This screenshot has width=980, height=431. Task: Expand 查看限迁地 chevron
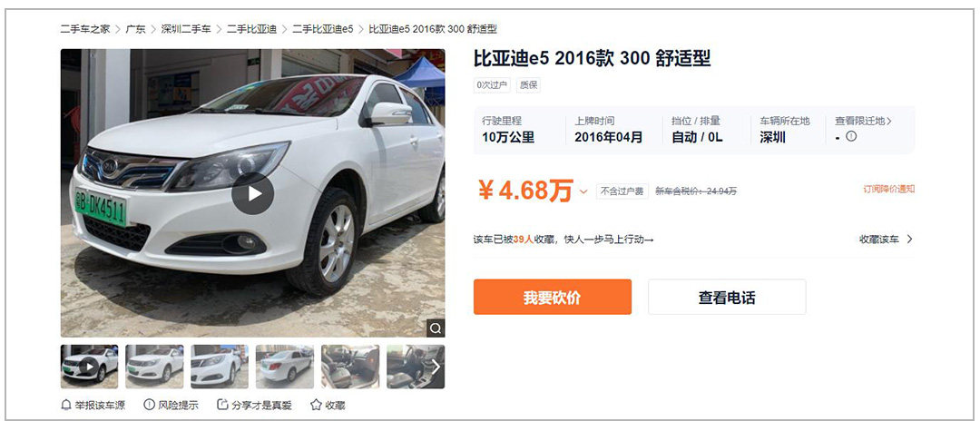click(888, 122)
